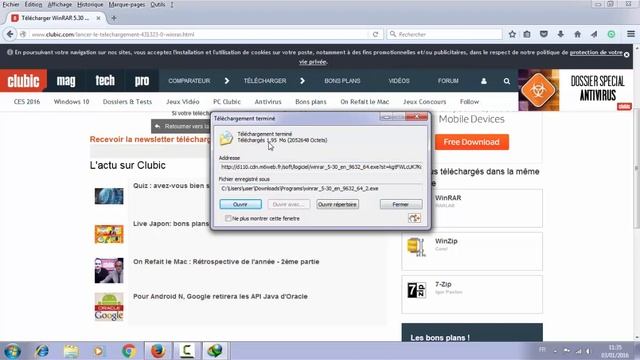The image size is (640, 360).
Task: Open 'On Refait le Mac : Rétrospective' article
Action: pos(226,262)
